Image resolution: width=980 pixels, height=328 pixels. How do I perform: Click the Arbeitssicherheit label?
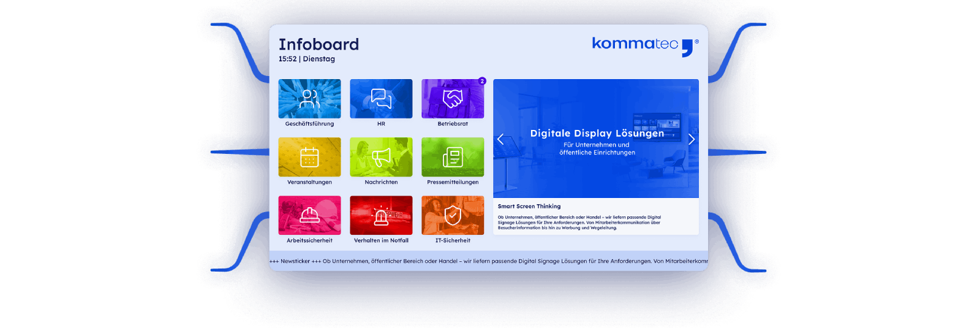[309, 240]
